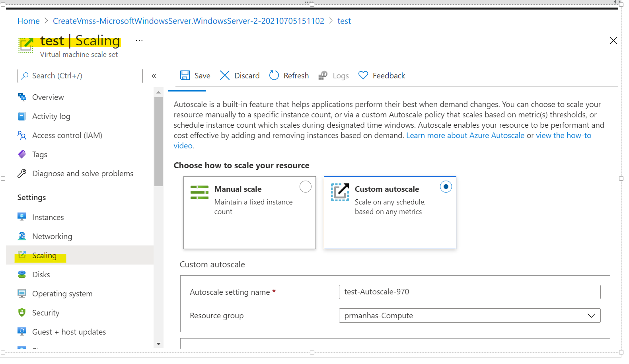Click the Guest + host updates icon
Screen dimensions: 629x364
[x=22, y=331]
